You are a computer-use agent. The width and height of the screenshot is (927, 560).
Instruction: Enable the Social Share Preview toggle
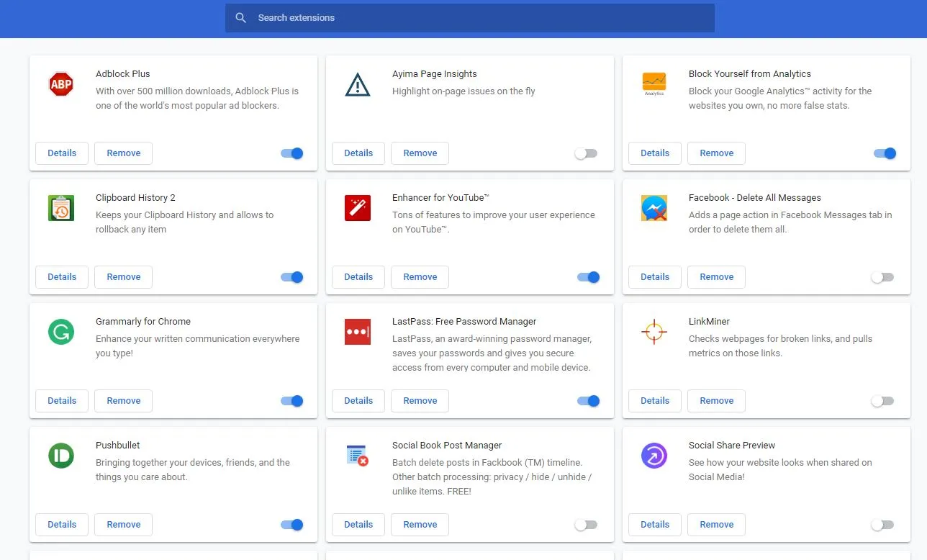(x=882, y=525)
